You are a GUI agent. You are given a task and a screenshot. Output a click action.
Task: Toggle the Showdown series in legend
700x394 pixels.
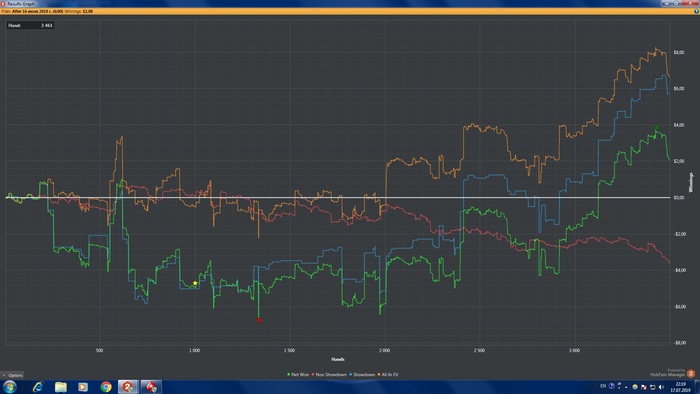tap(362, 374)
